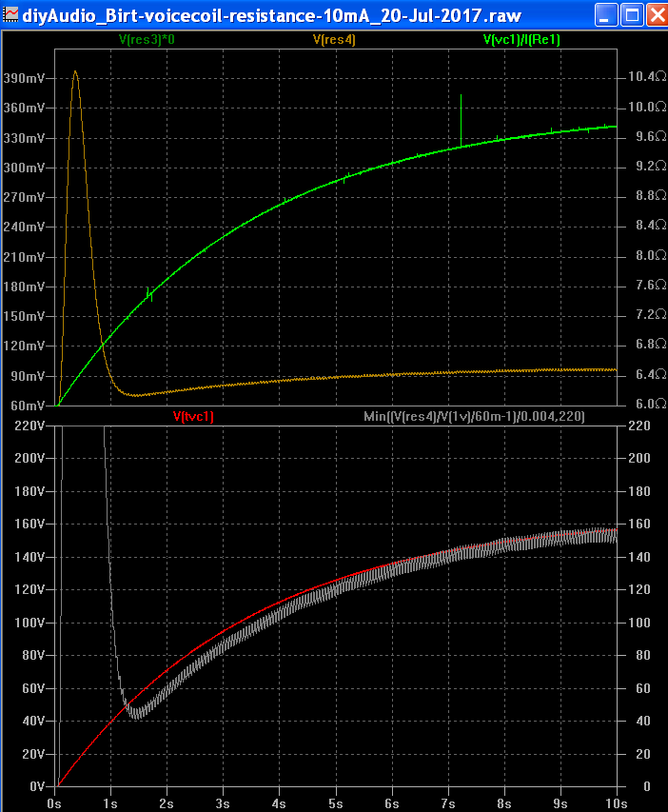Click the 10s time axis label
Screen dimensions: 668x812
[x=617, y=803]
